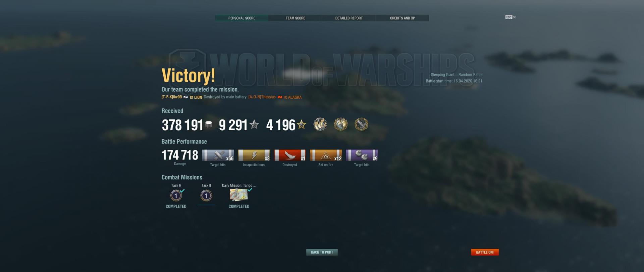Open the Detailed Report tab
The image size is (644, 272).
349,18
